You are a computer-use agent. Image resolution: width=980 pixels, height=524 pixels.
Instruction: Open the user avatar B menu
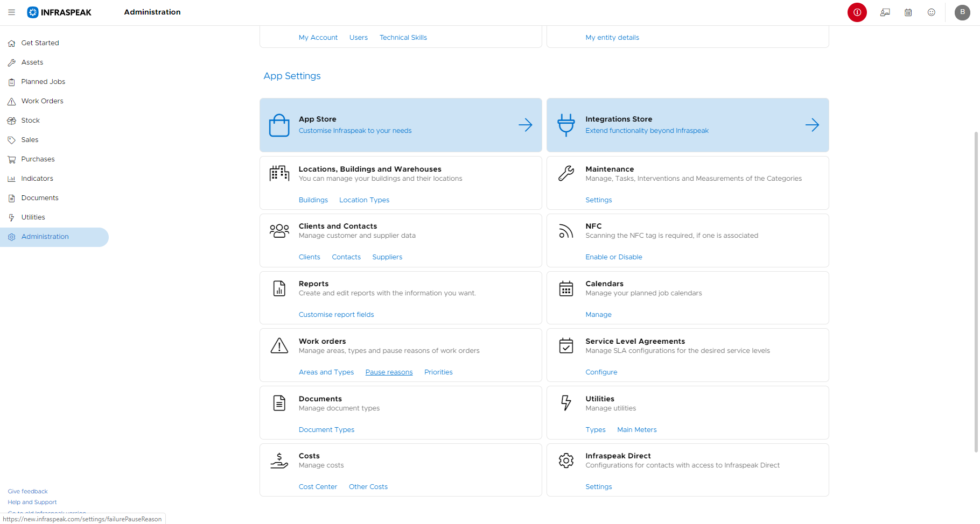[962, 12]
